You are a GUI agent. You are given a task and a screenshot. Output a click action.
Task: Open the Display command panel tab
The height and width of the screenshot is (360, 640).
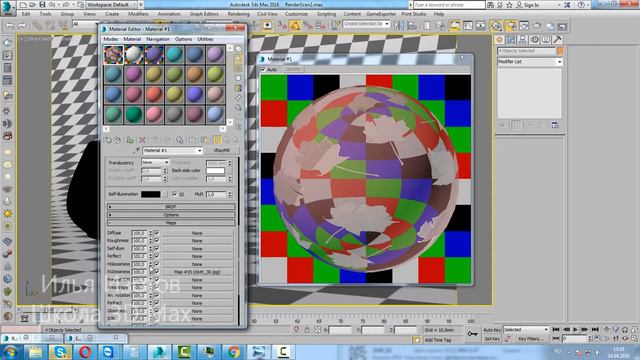point(546,39)
